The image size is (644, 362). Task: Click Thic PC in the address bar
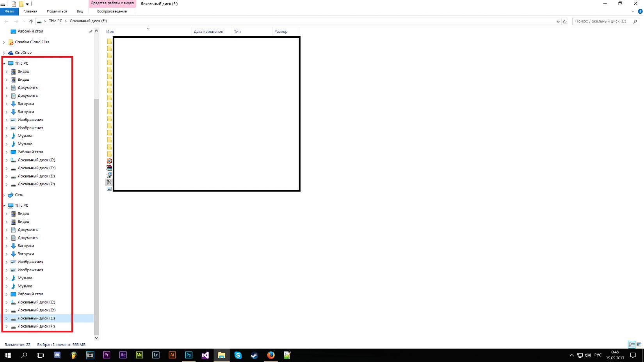click(x=55, y=21)
